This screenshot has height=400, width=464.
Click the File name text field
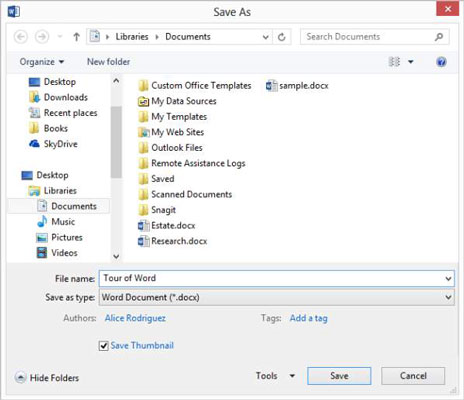(x=272, y=278)
